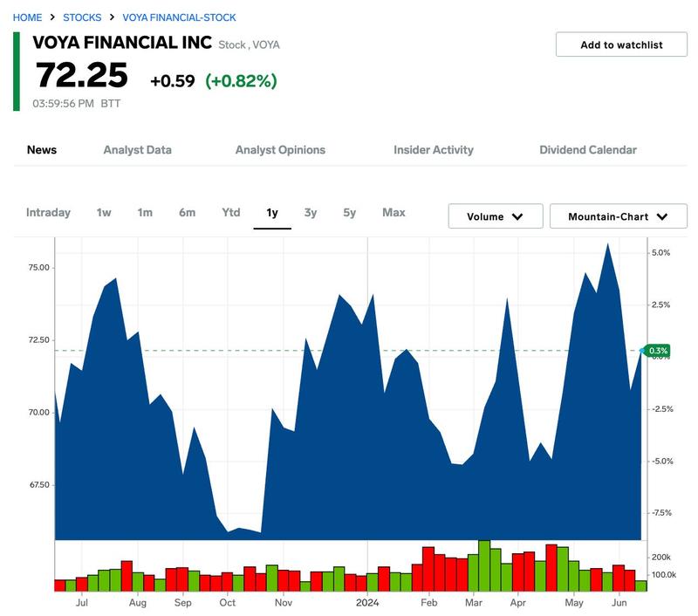Show the Ytd chart range
Screen dimensions: 698x616
click(x=231, y=213)
